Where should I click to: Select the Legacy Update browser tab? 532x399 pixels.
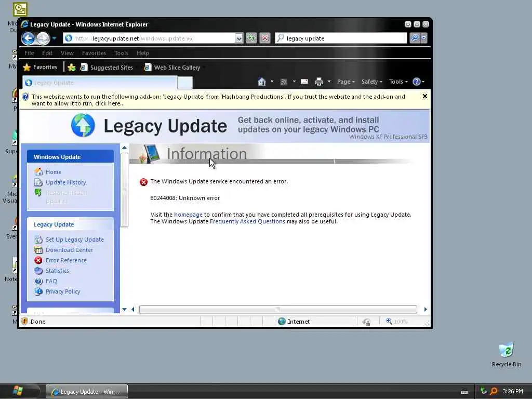[100, 83]
